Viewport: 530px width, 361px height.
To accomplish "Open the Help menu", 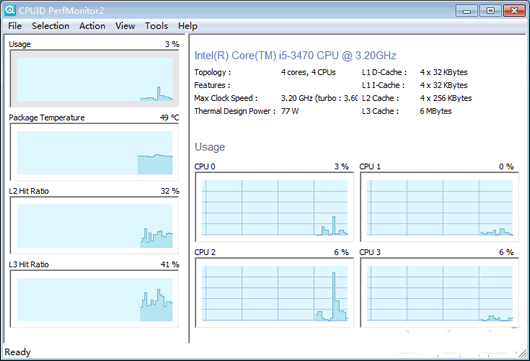I will pos(188,26).
